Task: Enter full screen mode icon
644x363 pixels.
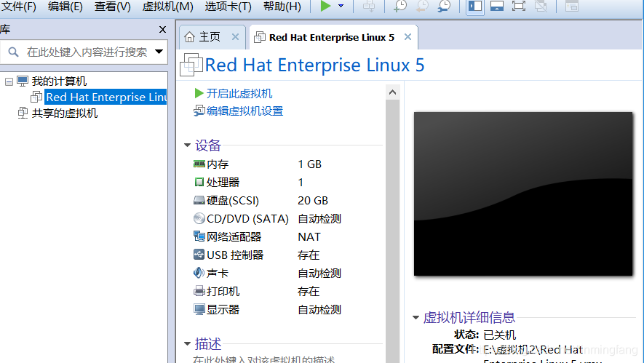Action: pos(519,6)
